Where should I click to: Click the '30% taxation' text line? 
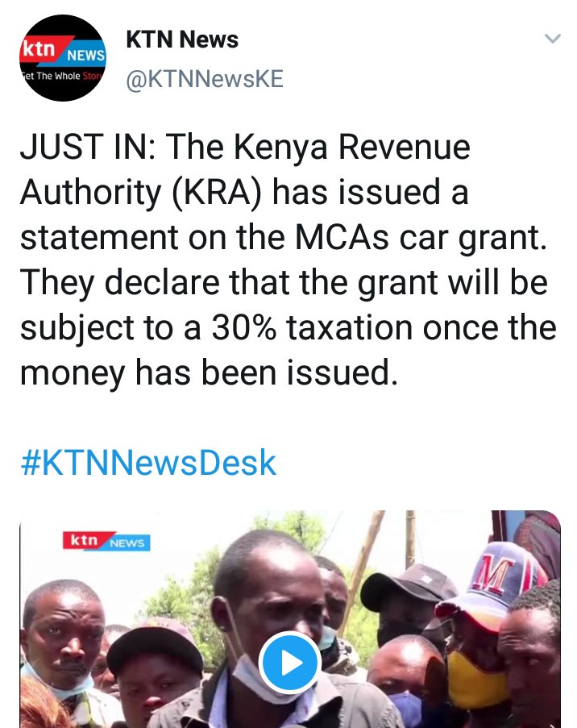(x=288, y=328)
